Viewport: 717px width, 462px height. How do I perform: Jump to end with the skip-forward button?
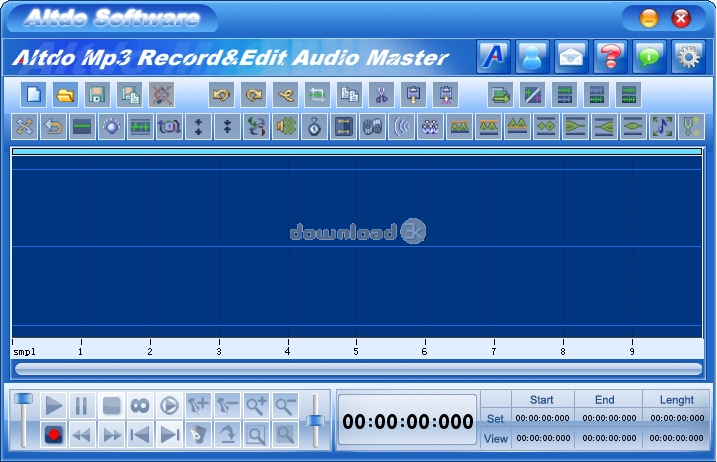tap(169, 435)
